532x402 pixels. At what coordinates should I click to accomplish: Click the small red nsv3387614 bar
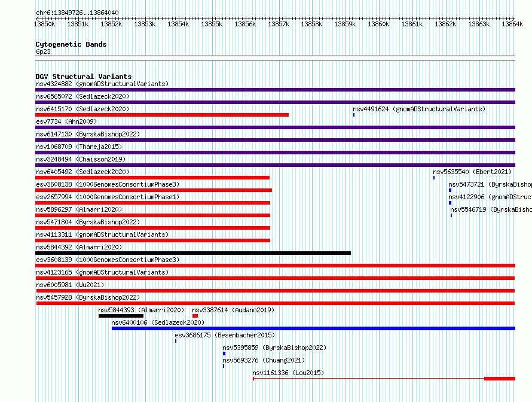(x=195, y=316)
